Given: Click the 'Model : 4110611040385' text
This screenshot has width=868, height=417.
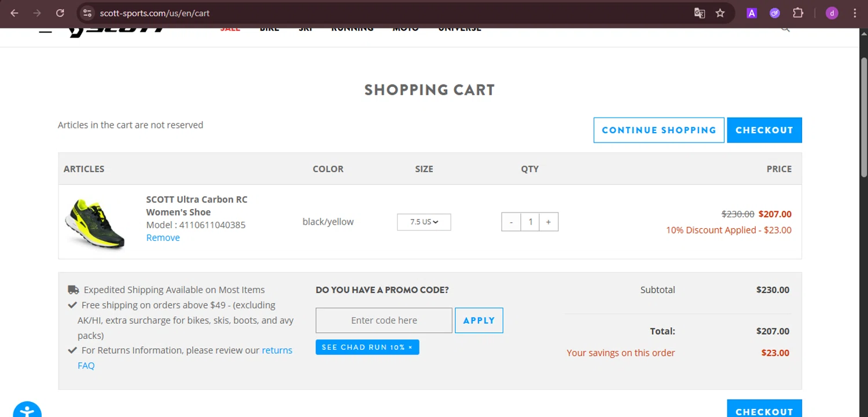Looking at the screenshot, I should pyautogui.click(x=196, y=225).
